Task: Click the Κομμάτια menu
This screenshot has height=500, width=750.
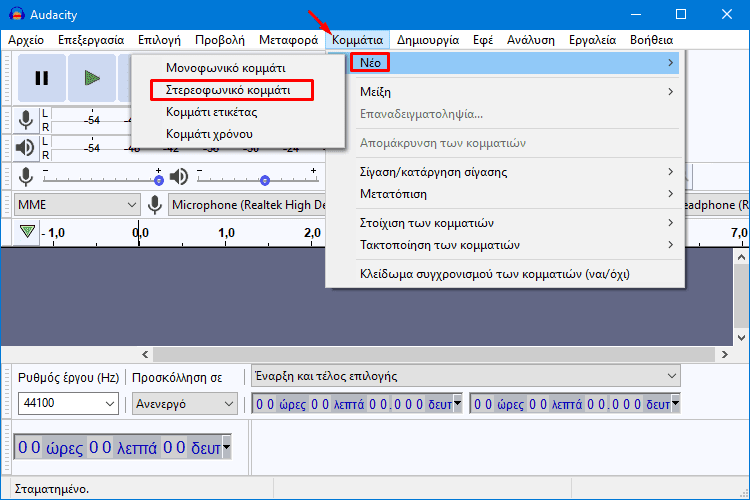Action: 357,40
